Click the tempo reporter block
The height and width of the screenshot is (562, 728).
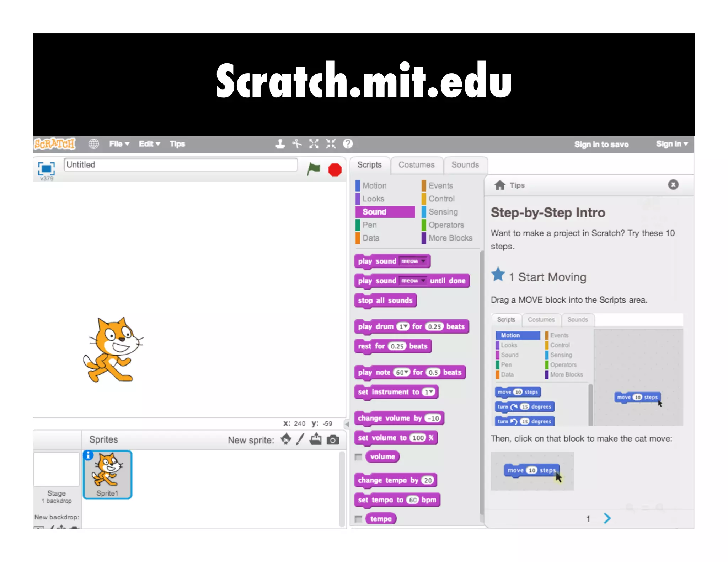pos(381,519)
